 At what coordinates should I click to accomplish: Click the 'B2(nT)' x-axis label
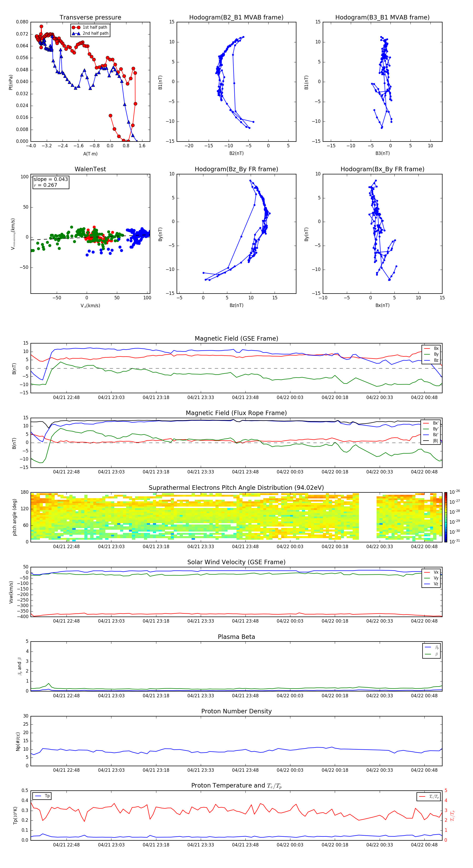pyautogui.click(x=236, y=153)
